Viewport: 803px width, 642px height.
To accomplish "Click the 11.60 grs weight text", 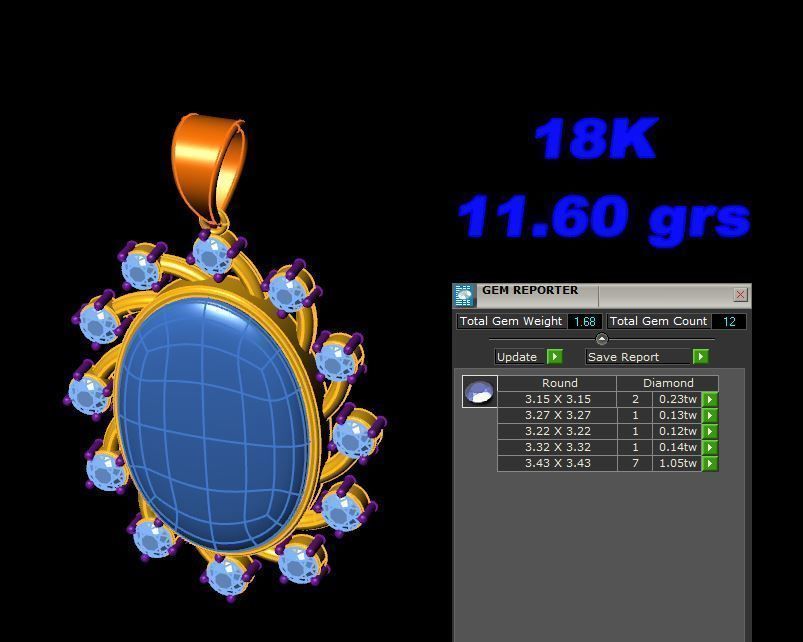I will click(604, 219).
